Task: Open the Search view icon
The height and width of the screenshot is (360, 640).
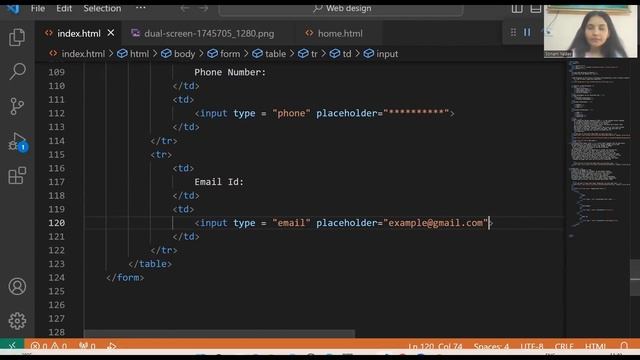Action: coord(17,71)
